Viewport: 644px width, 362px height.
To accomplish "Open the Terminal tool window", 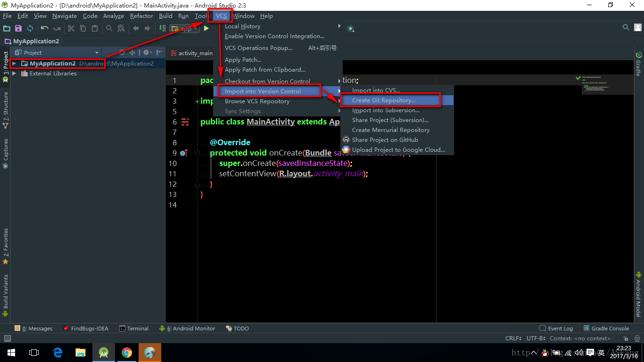I will 133,329.
